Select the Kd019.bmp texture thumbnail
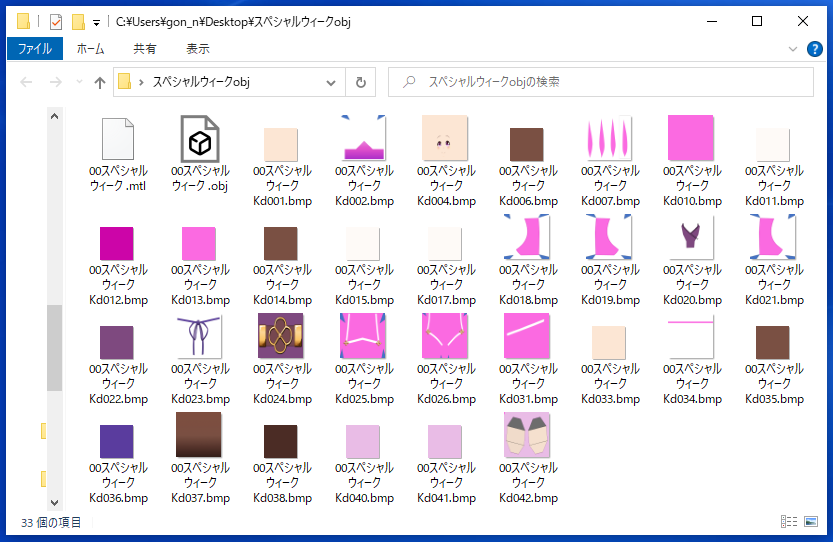Viewport: 833px width, 542px height. click(x=609, y=237)
